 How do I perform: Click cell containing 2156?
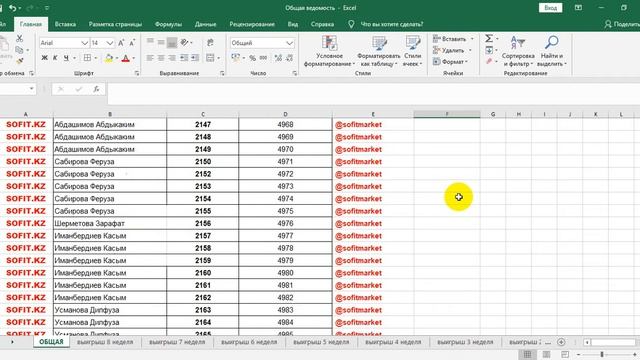coord(203,223)
